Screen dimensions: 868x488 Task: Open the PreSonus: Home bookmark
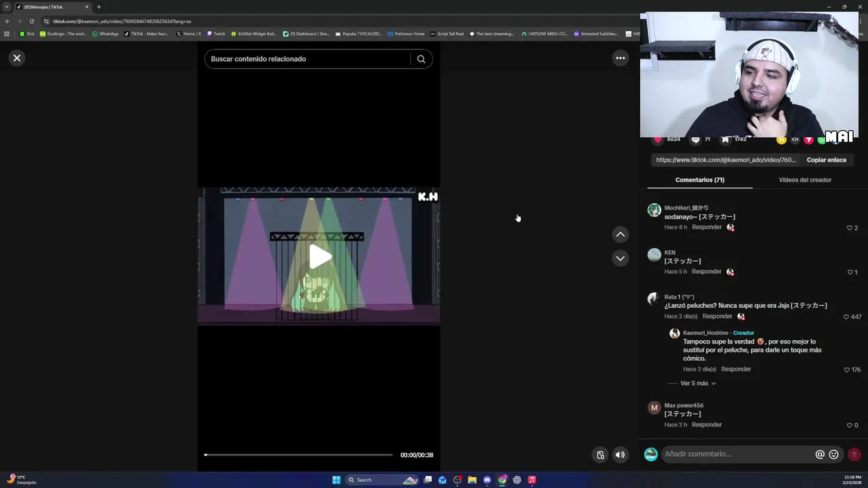click(406, 34)
